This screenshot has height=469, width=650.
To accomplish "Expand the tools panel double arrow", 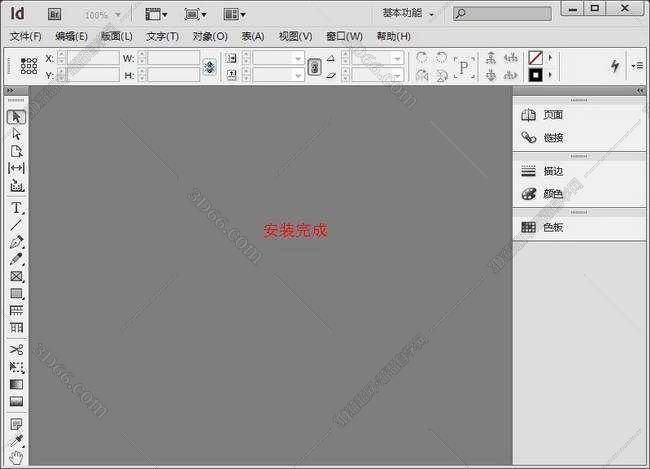I will tap(10, 90).
